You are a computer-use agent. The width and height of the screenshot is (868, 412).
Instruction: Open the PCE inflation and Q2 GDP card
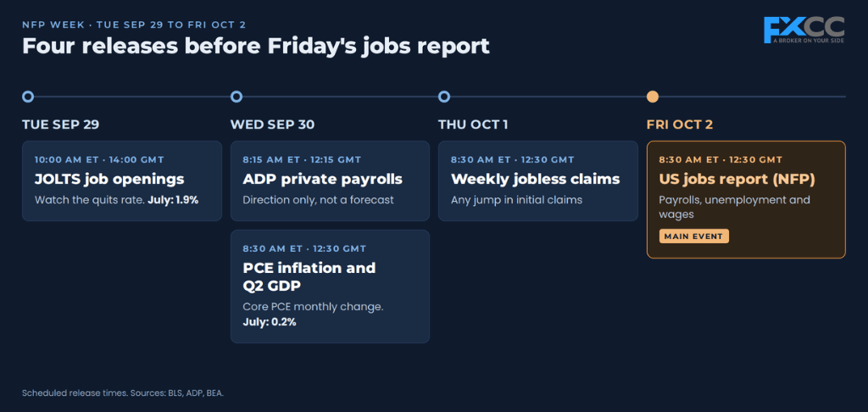point(330,287)
